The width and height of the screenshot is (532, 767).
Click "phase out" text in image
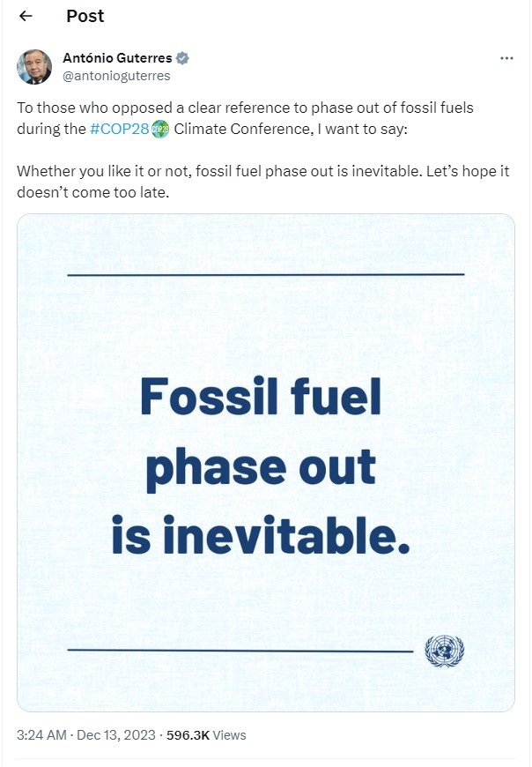click(261, 467)
